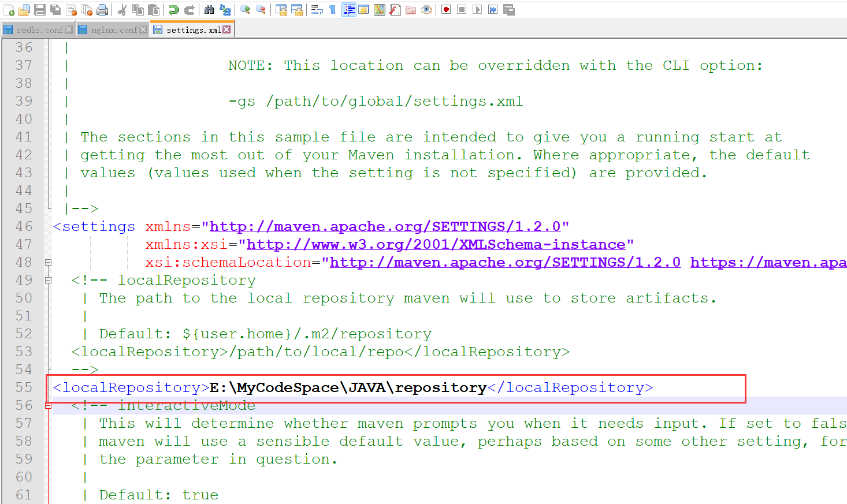The height and width of the screenshot is (504, 847).
Task: Open the Function List panel icon
Action: pos(395,10)
